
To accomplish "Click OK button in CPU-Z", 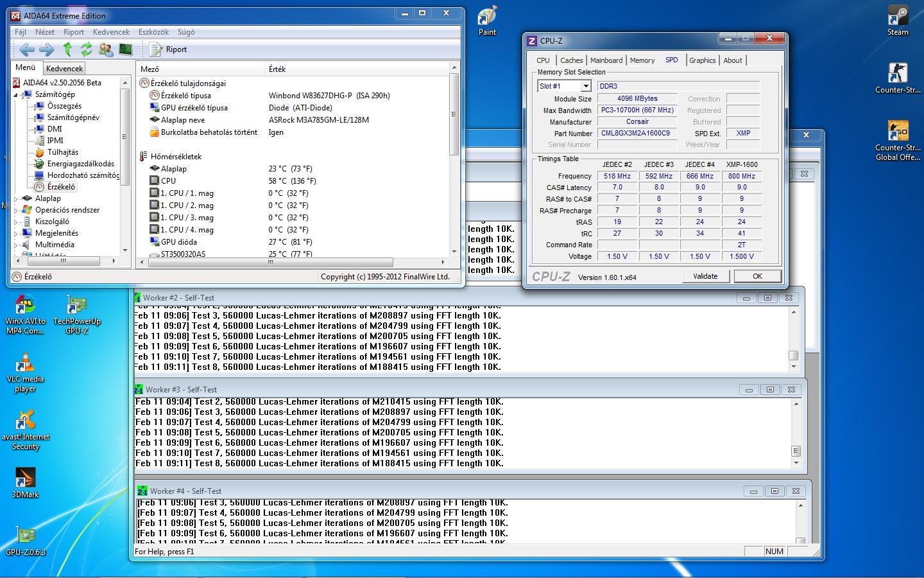I will click(757, 276).
